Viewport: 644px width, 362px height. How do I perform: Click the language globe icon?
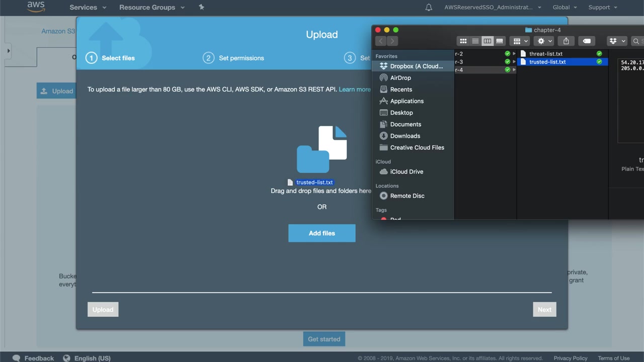tap(66, 358)
